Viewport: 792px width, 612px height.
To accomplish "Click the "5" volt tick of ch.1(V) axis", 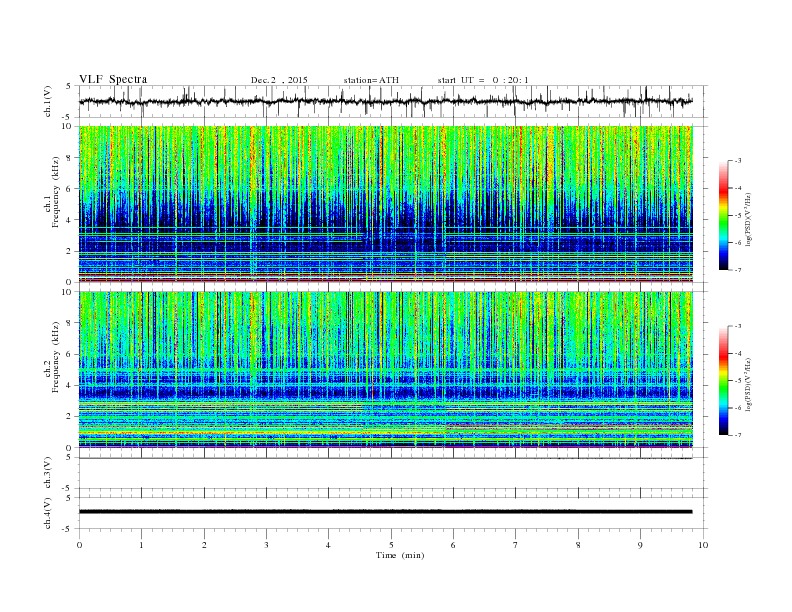I will coord(69,86).
